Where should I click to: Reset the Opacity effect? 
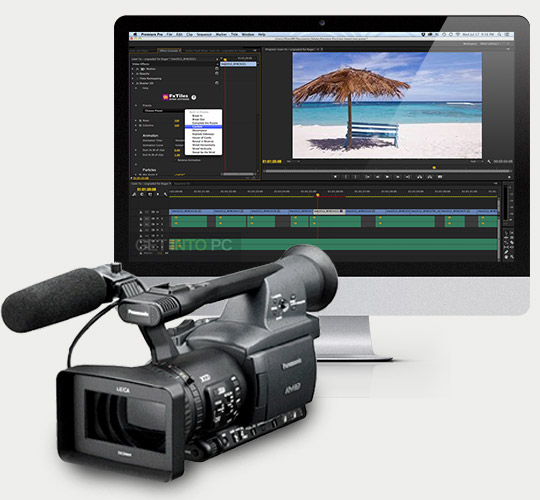pos(217,73)
